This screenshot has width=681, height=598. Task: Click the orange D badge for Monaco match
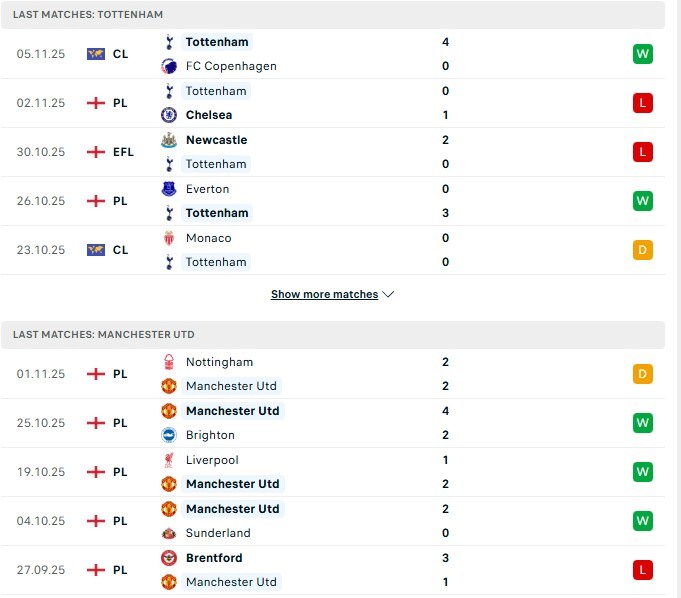pyautogui.click(x=643, y=250)
